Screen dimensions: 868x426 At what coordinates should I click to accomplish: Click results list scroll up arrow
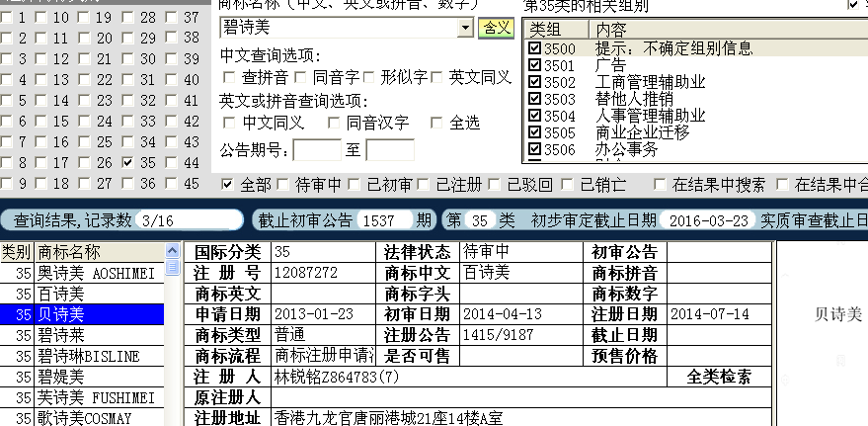point(172,250)
